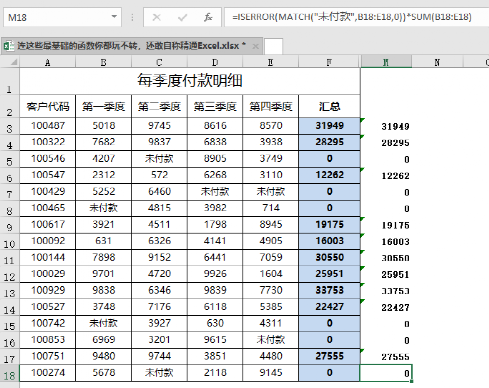Select column D header
This screenshot has height=388, width=489.
click(215, 62)
